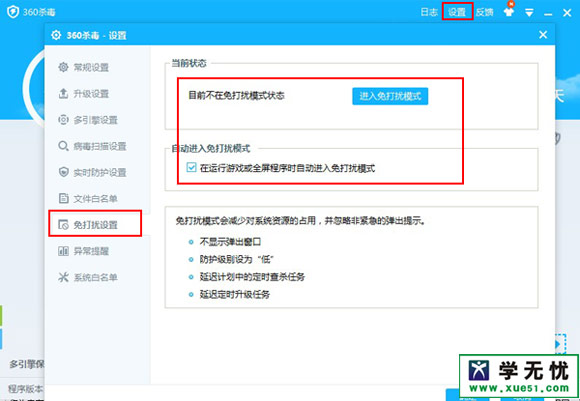Viewport: 580px width, 401px height.
Task: Click the 文件白名单 document icon
Action: click(63, 198)
